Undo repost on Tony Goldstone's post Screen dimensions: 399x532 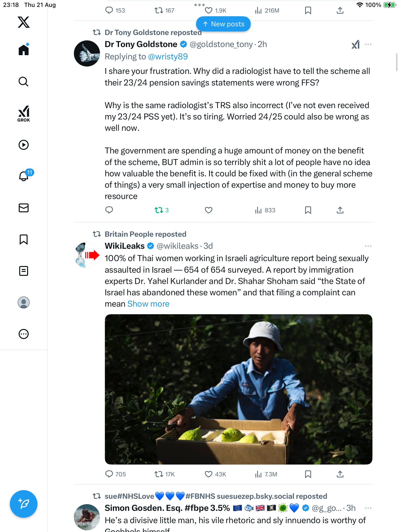point(159,210)
